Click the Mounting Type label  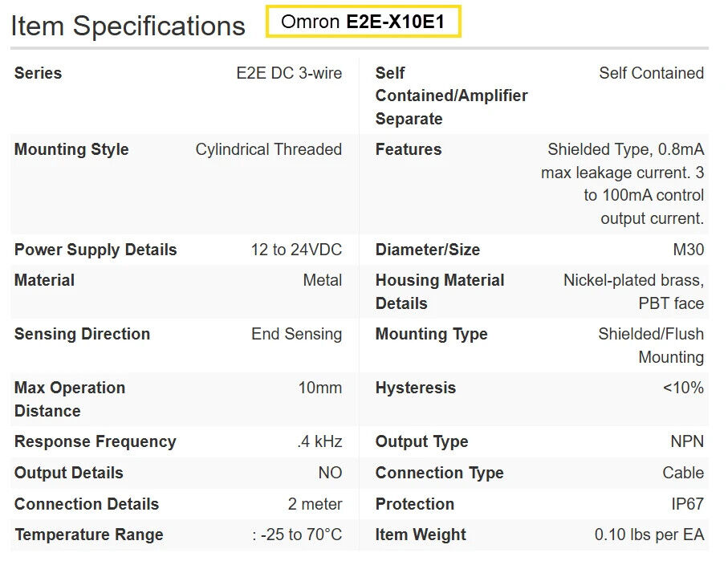coord(431,335)
